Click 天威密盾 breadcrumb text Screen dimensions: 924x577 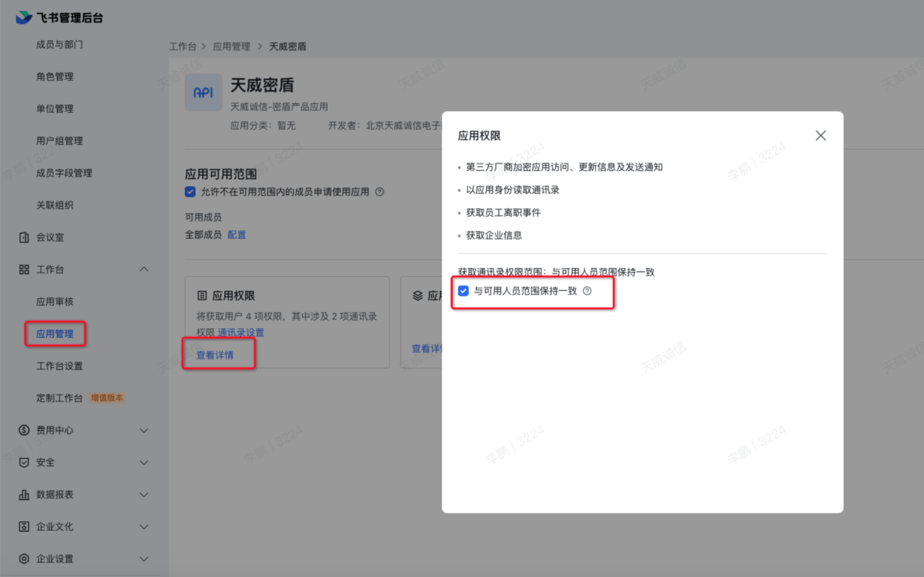(288, 47)
